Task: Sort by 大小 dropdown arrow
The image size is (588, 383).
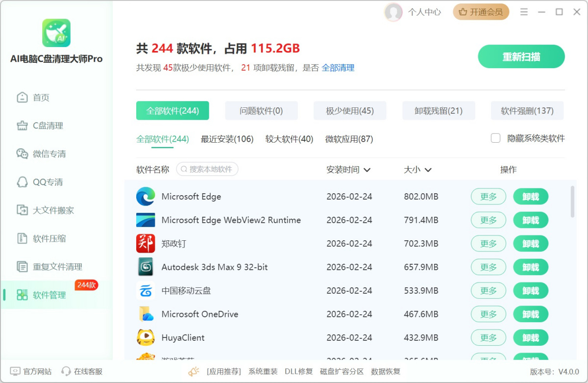Action: pyautogui.click(x=428, y=170)
